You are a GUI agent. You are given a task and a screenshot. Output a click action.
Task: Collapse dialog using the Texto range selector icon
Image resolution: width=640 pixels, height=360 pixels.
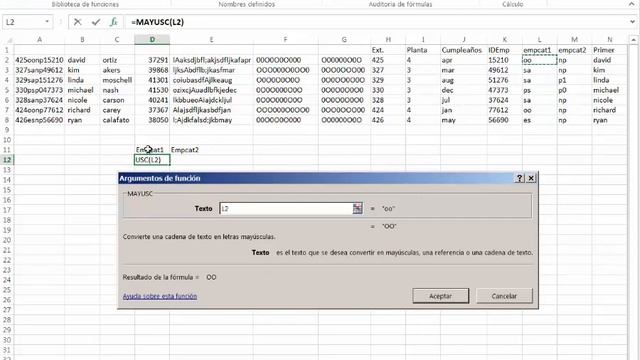click(x=357, y=209)
